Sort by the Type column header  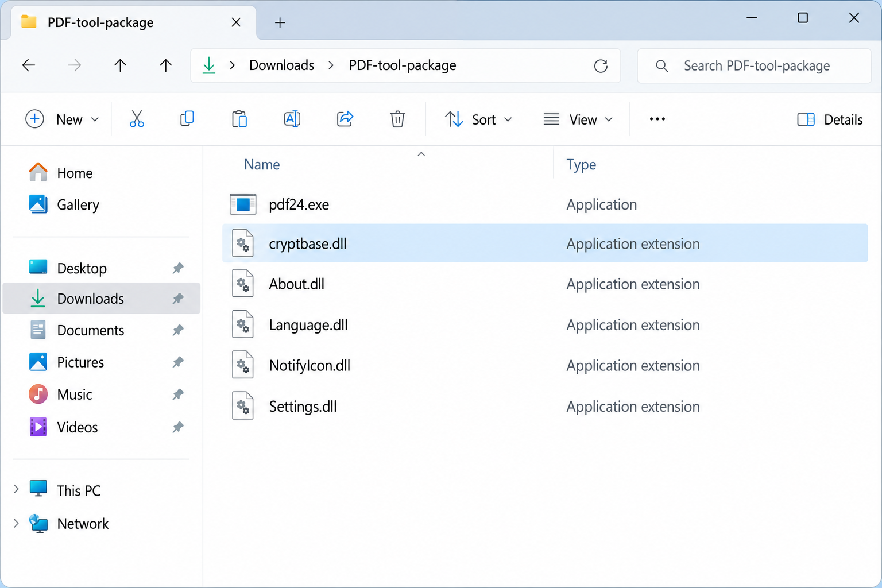(581, 165)
